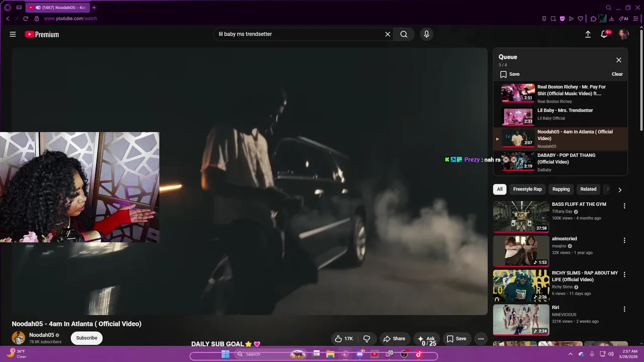
Task: Dislike the video with the thumbs-down icon
Action: 367,338
